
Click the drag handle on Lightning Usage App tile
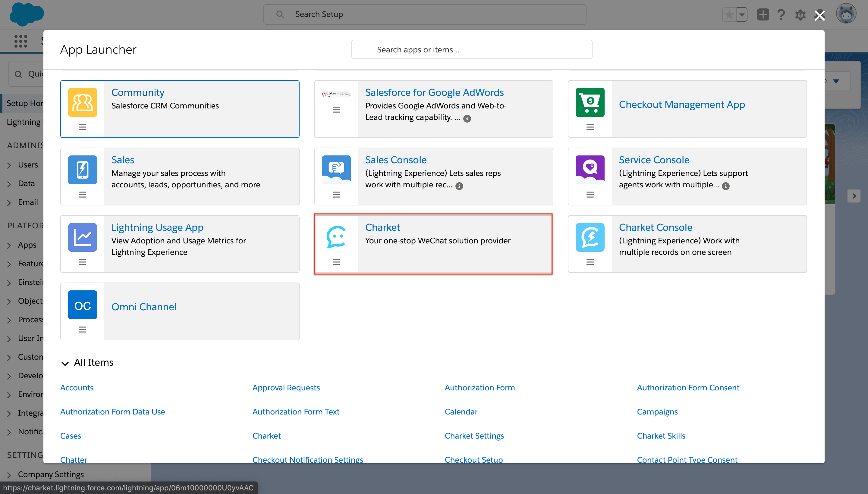tap(83, 262)
